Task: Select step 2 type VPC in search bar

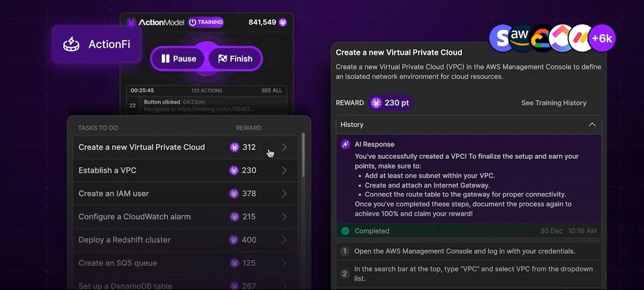Action: (x=468, y=274)
